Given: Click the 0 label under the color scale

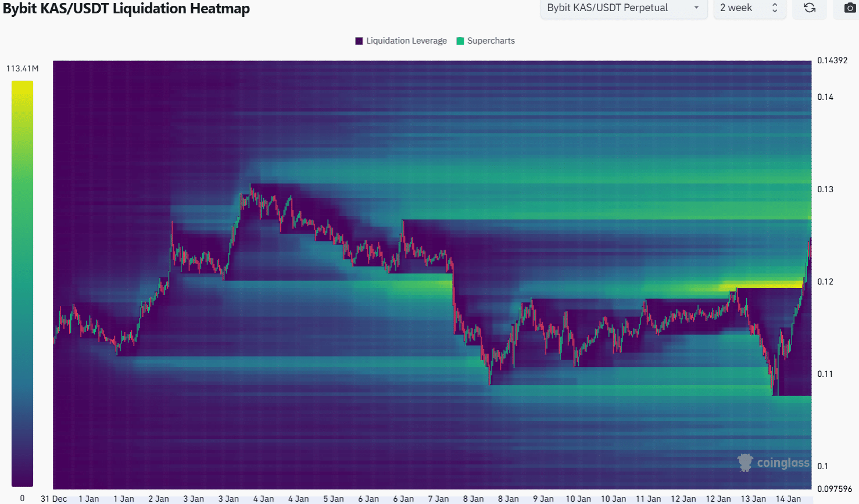Looking at the screenshot, I should point(23,498).
